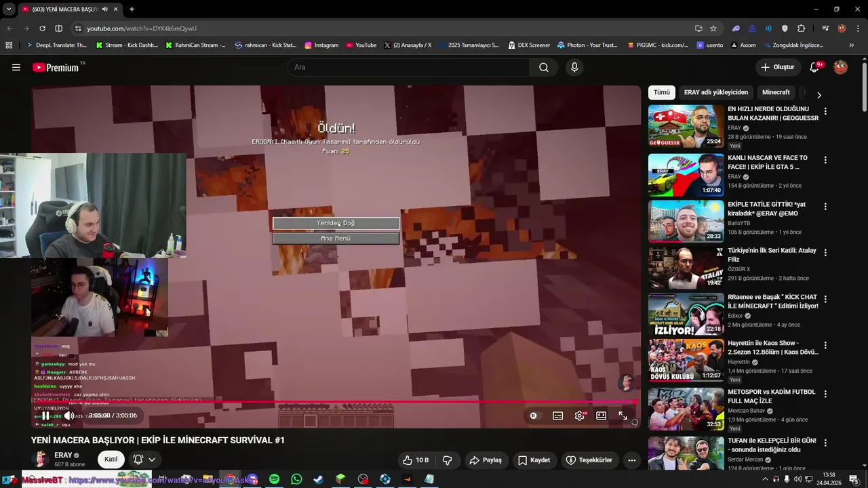Send thanks with the Teşekkürler button
This screenshot has width=868, height=488.
[x=589, y=460]
